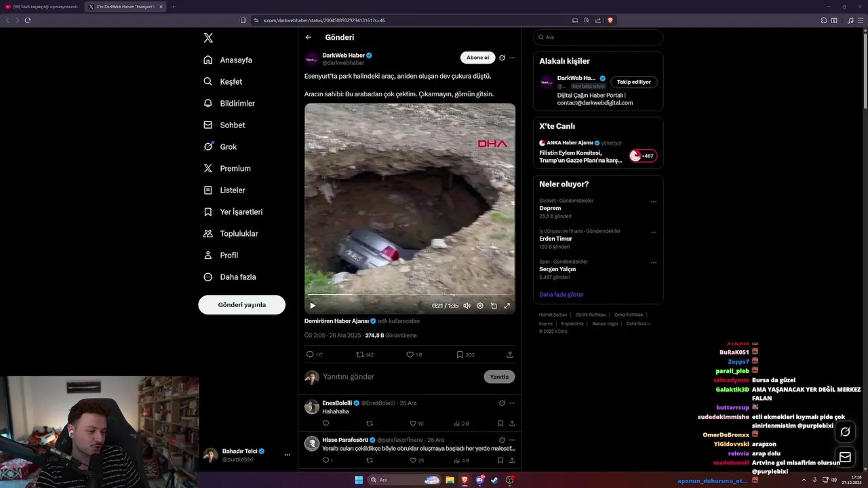Enter fullscreen on the video

tap(507, 306)
